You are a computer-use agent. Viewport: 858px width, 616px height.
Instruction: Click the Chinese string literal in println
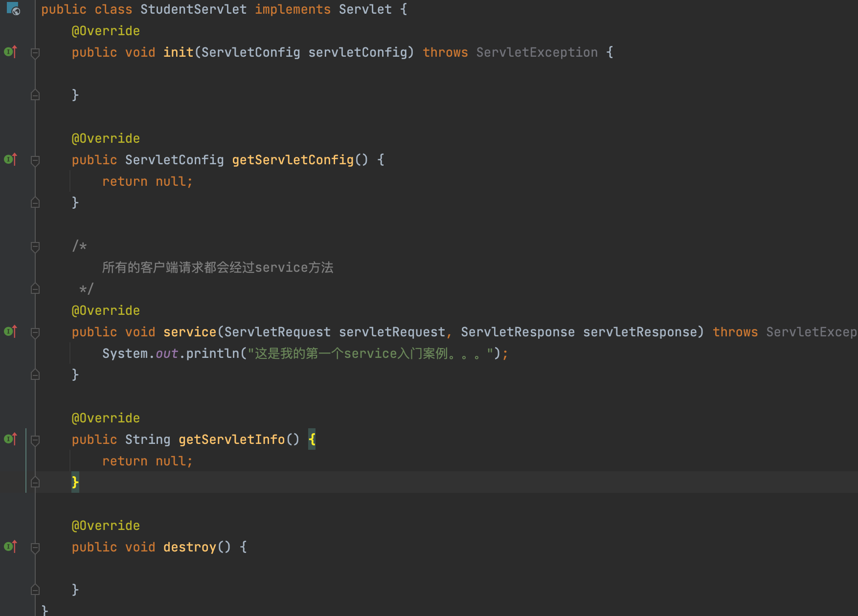tap(370, 353)
